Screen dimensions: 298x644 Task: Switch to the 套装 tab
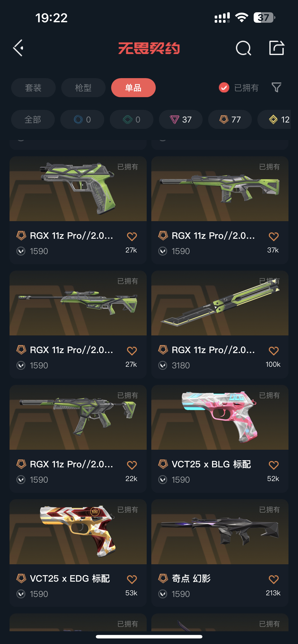click(x=33, y=88)
